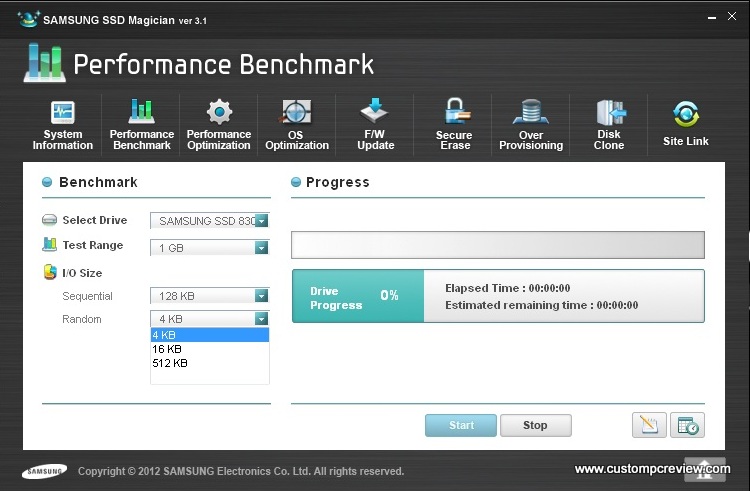Open F/W Update section
The height and width of the screenshot is (491, 750).
click(x=375, y=125)
